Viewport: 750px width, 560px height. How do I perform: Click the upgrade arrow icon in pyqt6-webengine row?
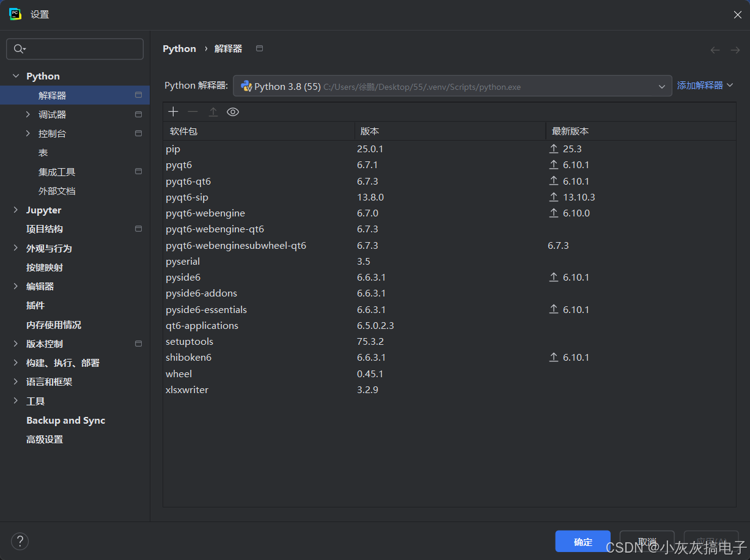pyautogui.click(x=554, y=213)
